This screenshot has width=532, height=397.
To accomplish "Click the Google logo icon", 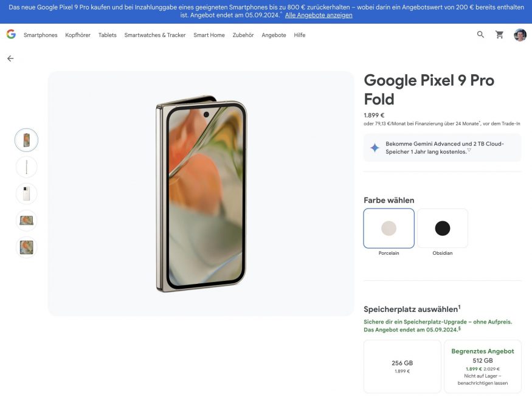I will point(11,35).
